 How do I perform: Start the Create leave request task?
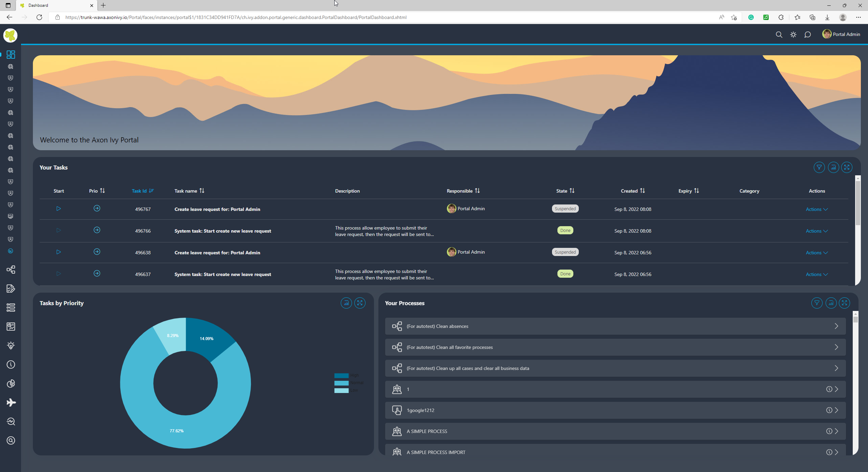click(x=58, y=209)
